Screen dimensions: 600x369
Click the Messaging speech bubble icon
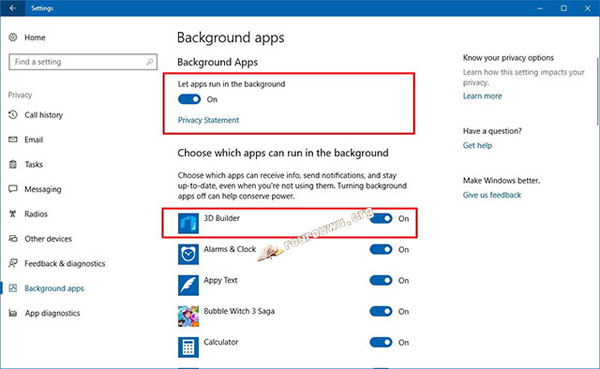coord(13,189)
